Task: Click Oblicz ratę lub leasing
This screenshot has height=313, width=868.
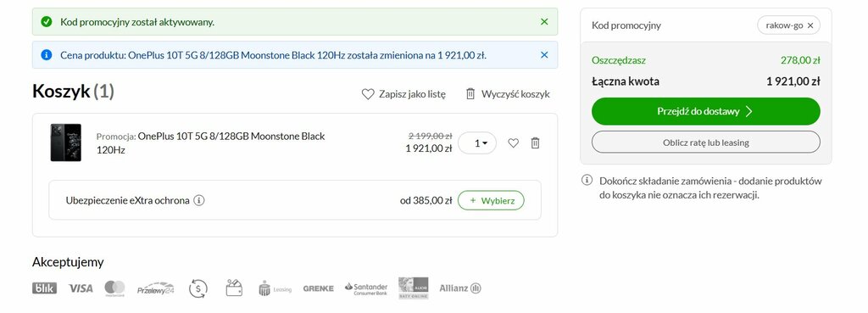Action: pyautogui.click(x=706, y=143)
